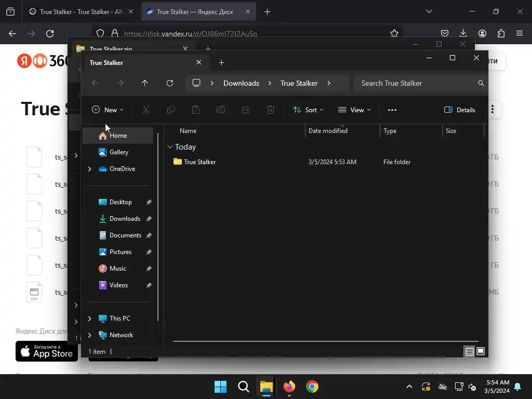This screenshot has width=532, height=399.
Task: Open Videos in navigation pane
Action: pyautogui.click(x=118, y=285)
